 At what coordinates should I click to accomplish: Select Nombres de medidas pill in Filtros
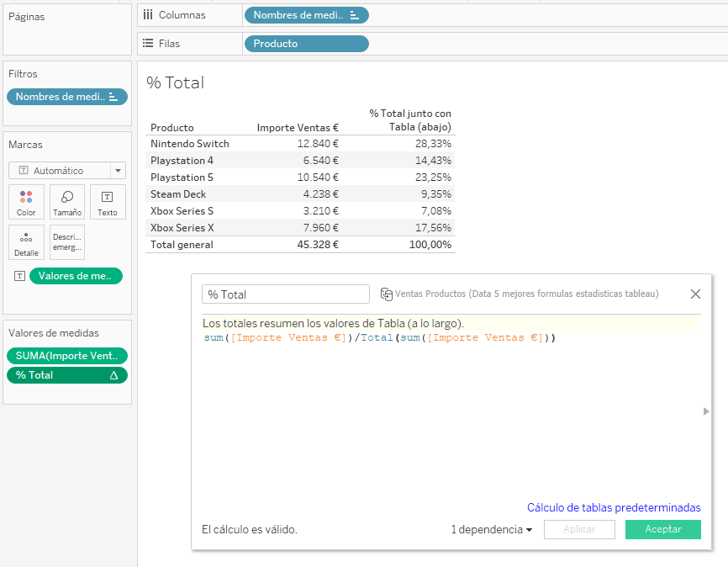point(67,97)
